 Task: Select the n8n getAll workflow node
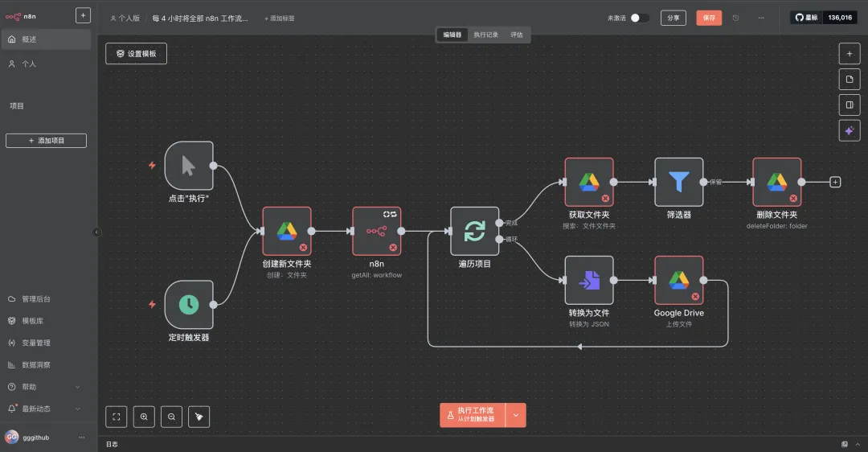(376, 231)
